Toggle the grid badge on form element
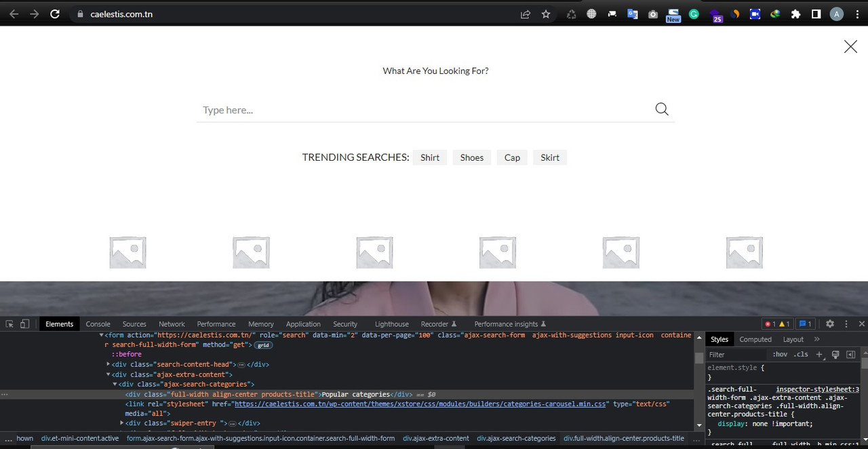The height and width of the screenshot is (449, 868). (x=263, y=345)
